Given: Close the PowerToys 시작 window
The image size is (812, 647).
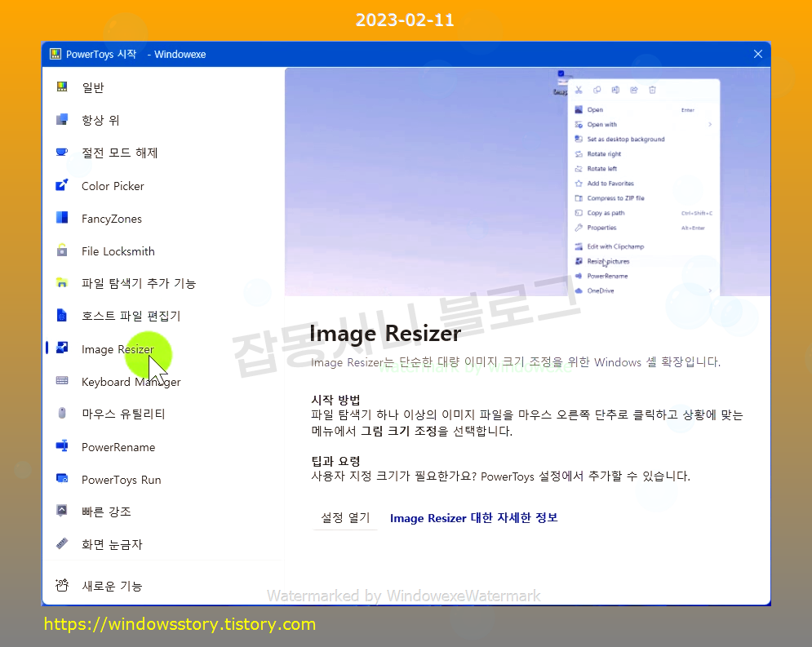Looking at the screenshot, I should 757,54.
